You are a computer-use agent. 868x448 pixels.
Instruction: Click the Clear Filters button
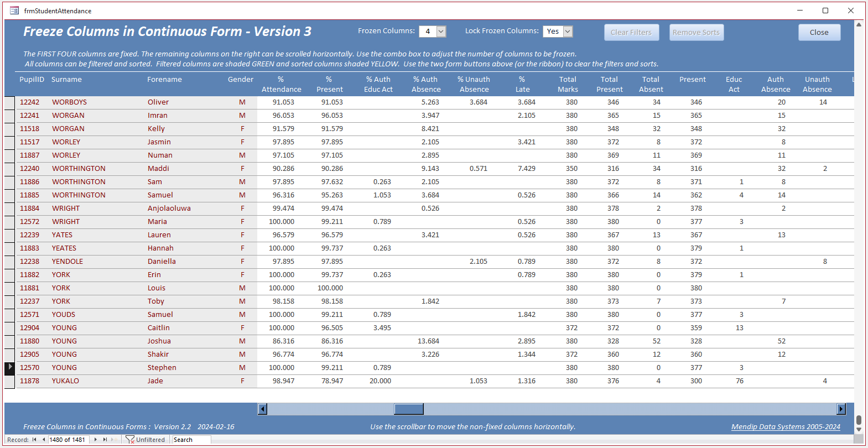pyautogui.click(x=631, y=33)
